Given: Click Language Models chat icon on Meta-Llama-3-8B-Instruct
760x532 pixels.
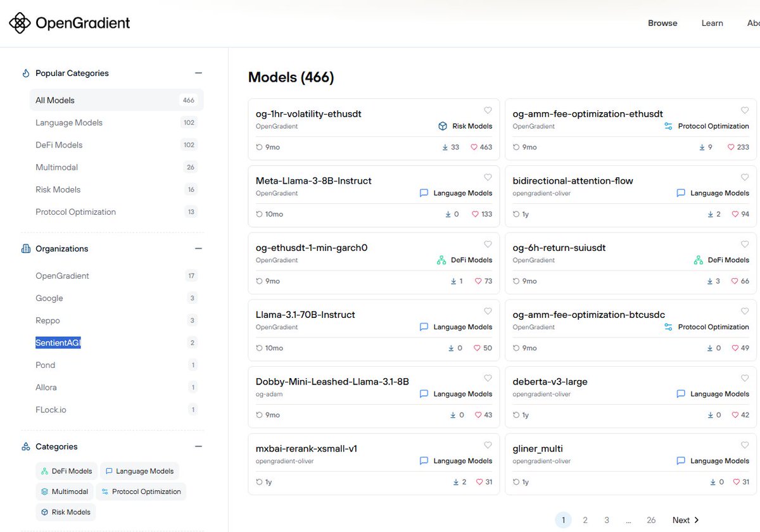Looking at the screenshot, I should [424, 193].
